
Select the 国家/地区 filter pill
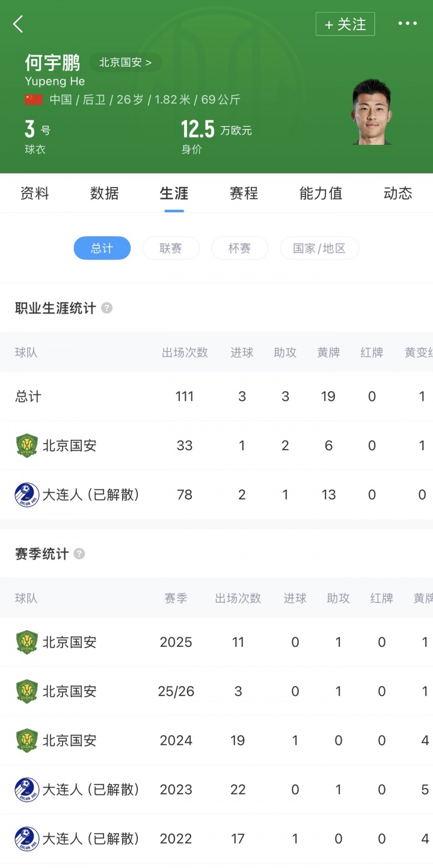point(319,248)
